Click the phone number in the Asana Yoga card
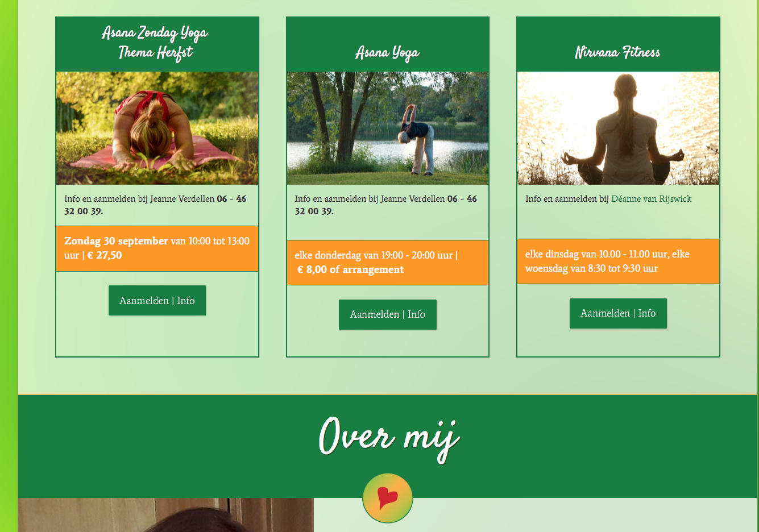The image size is (759, 532). coord(386,205)
